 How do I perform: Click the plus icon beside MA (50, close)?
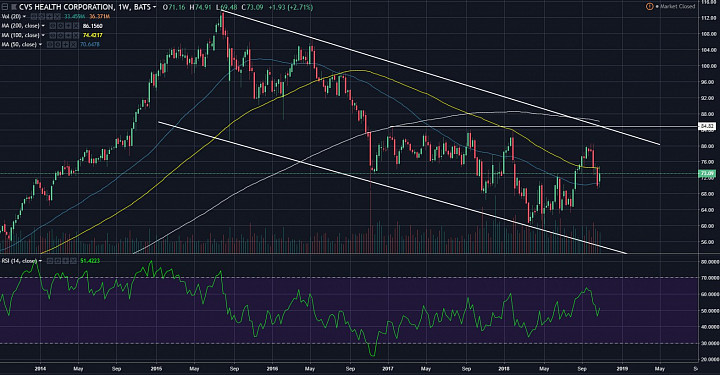pos(66,44)
